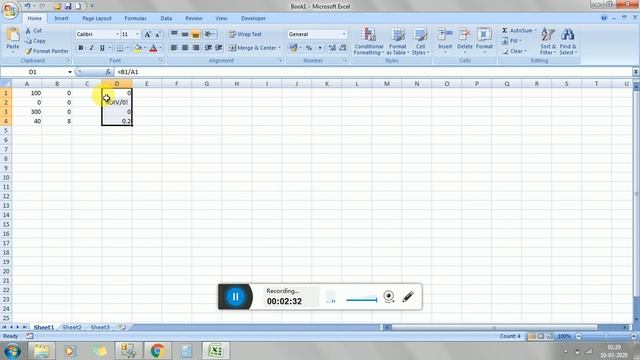Click the AutoSum button
The width and height of the screenshot is (640, 360).
point(517,31)
